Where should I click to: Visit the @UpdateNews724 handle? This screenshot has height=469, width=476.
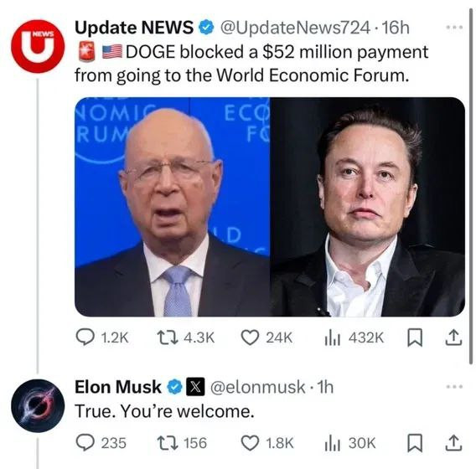pyautogui.click(x=295, y=28)
